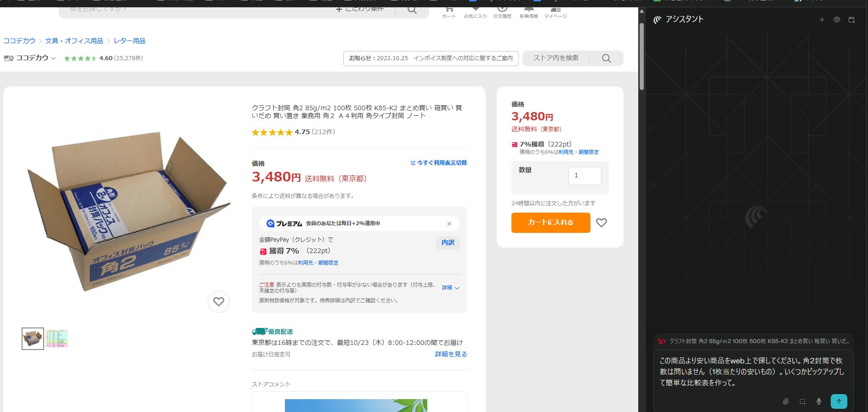Click the paperclip attach icon
The width and height of the screenshot is (868, 412).
click(x=786, y=401)
